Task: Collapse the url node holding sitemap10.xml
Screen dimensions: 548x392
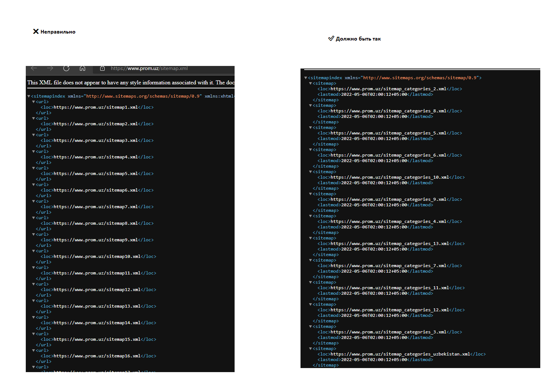Action: (x=34, y=251)
